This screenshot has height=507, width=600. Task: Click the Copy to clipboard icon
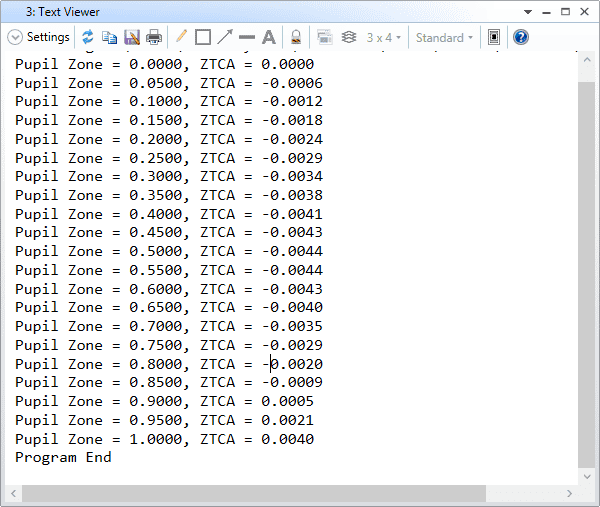point(109,37)
